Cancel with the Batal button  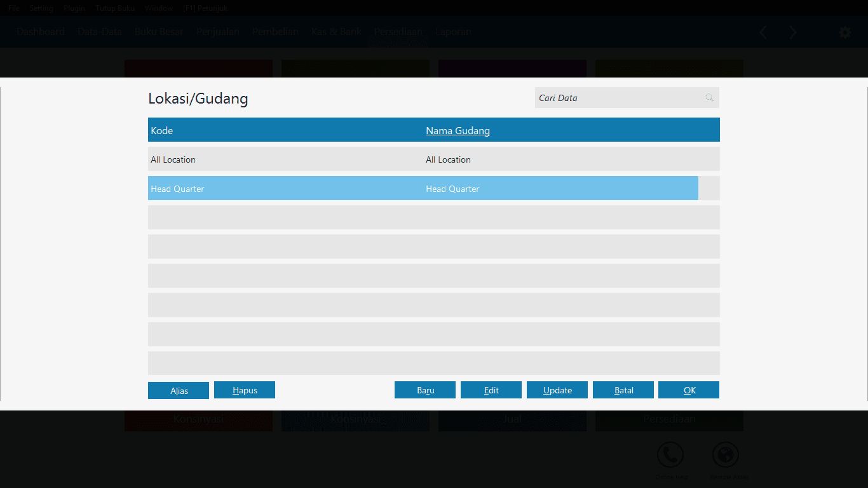tap(623, 390)
